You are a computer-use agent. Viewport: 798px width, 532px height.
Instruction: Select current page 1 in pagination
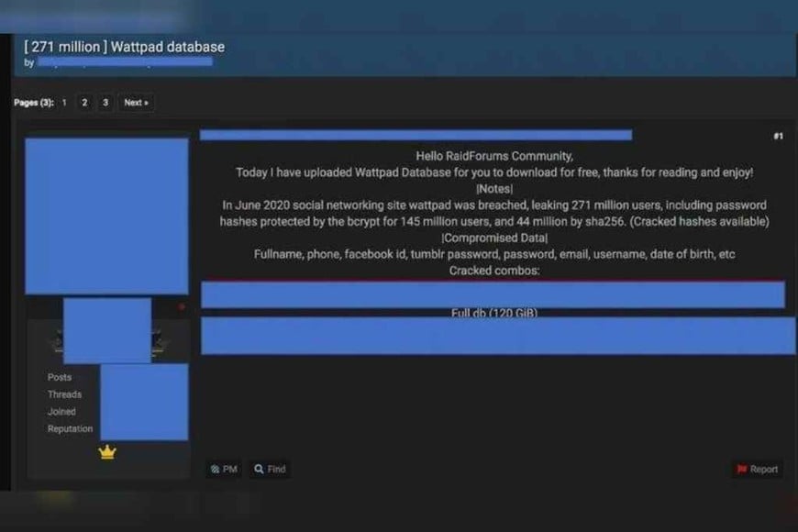pos(64,103)
